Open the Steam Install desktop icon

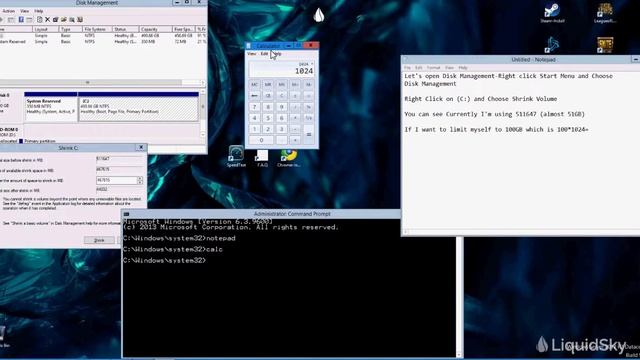(552, 13)
